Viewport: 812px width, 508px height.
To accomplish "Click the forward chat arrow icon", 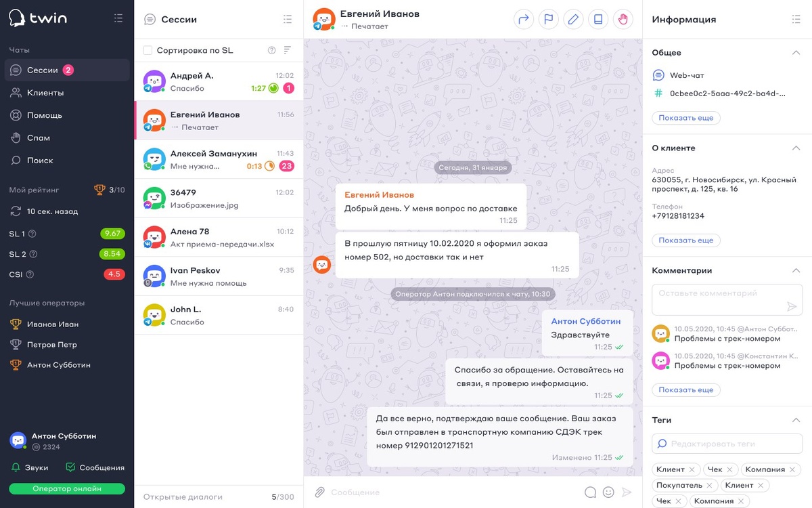I will 524,19.
